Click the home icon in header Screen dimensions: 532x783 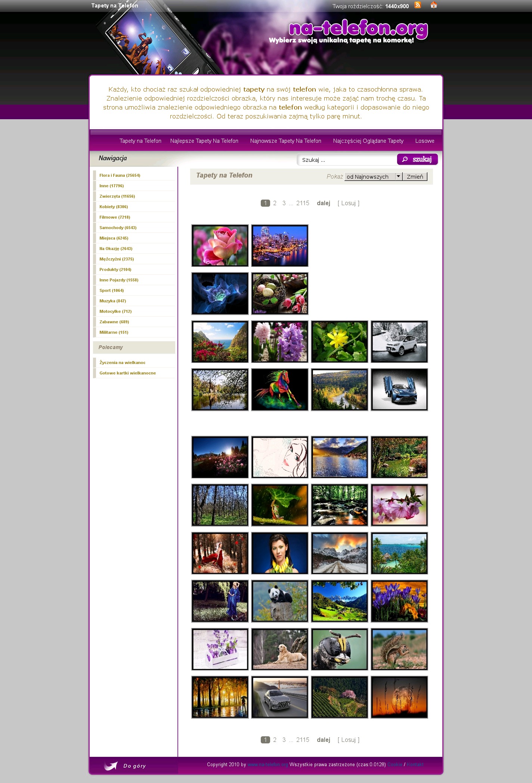pyautogui.click(x=433, y=5)
